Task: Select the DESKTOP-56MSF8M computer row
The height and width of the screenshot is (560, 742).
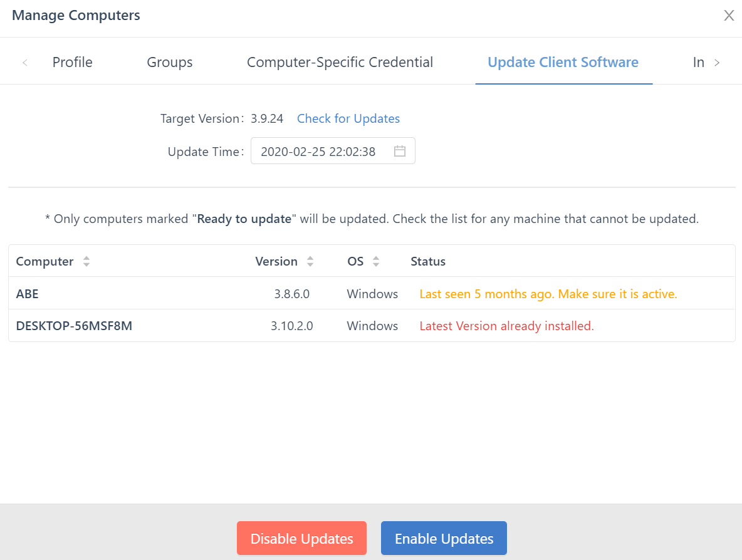Action: click(x=74, y=326)
